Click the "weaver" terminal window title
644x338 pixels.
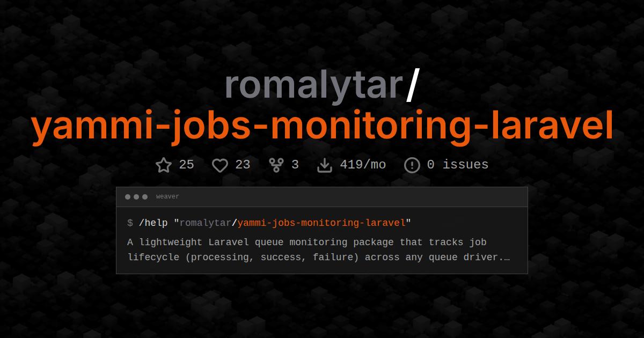pyautogui.click(x=167, y=197)
